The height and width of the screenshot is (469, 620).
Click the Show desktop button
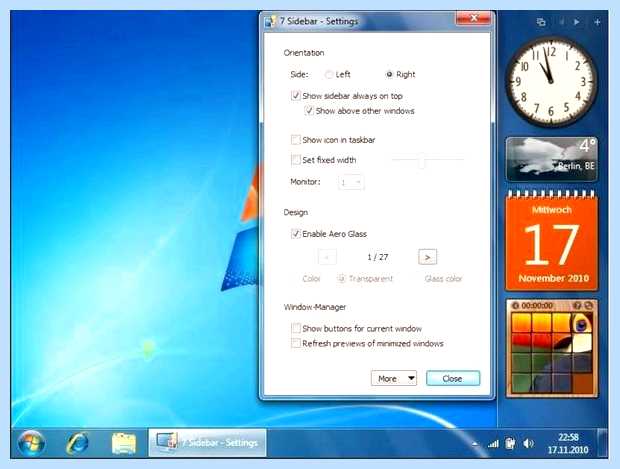(x=603, y=443)
